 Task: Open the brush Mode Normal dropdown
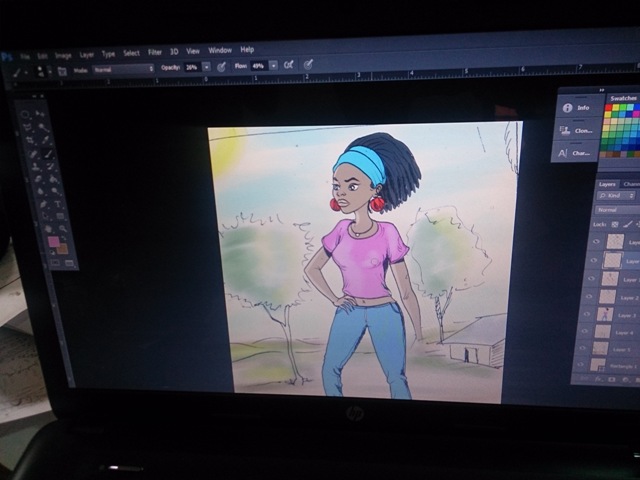click(123, 69)
